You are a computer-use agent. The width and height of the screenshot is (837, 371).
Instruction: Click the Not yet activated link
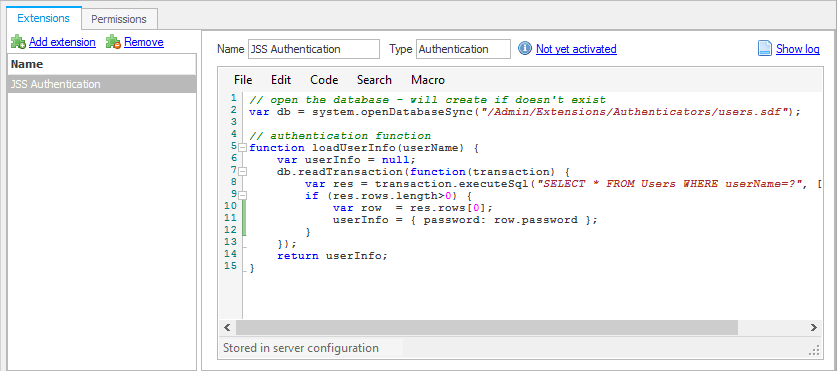coord(576,49)
